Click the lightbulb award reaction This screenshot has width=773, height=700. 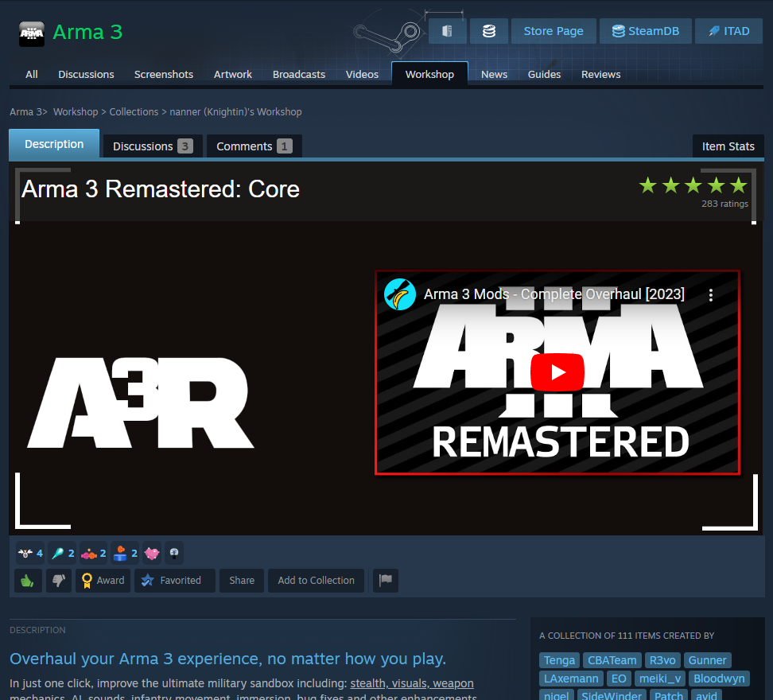coord(174,553)
